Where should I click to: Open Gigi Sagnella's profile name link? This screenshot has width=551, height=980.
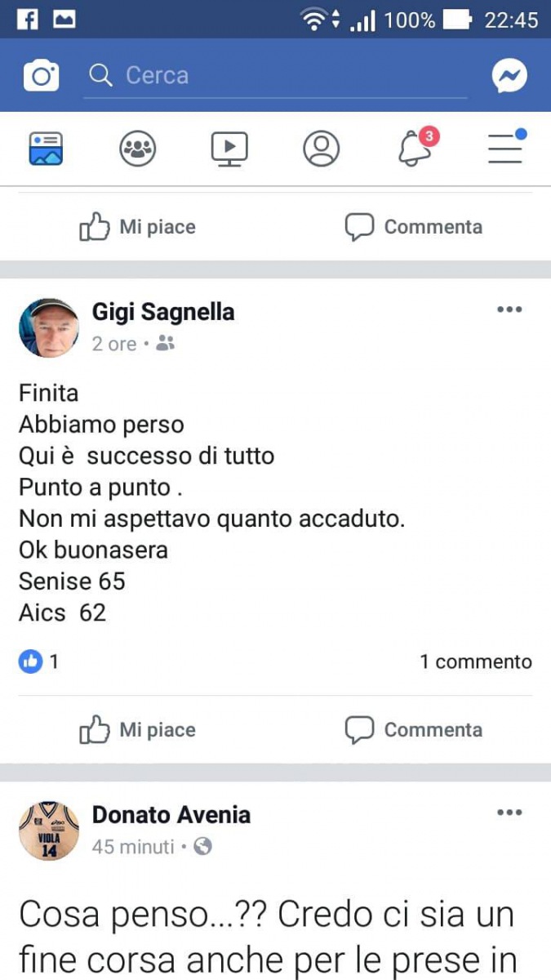tap(163, 312)
